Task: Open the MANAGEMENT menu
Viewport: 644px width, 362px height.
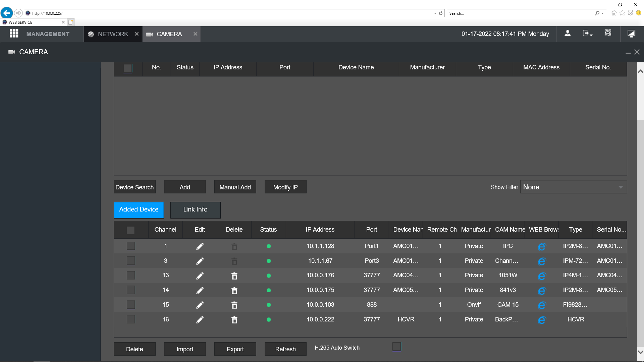Action: tap(48, 34)
